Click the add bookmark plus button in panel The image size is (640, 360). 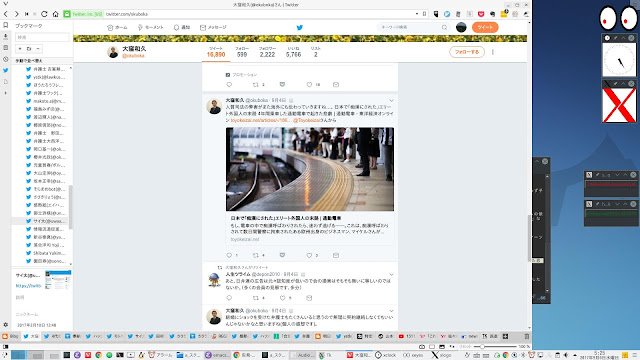tap(20, 49)
